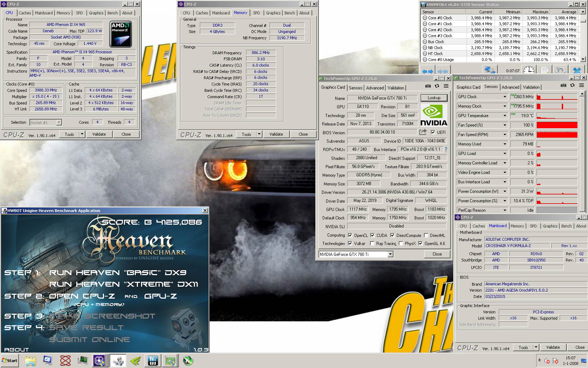The width and height of the screenshot is (588, 368).
Task: Click the HWiNFO clock reset timer icon
Action: (528, 70)
